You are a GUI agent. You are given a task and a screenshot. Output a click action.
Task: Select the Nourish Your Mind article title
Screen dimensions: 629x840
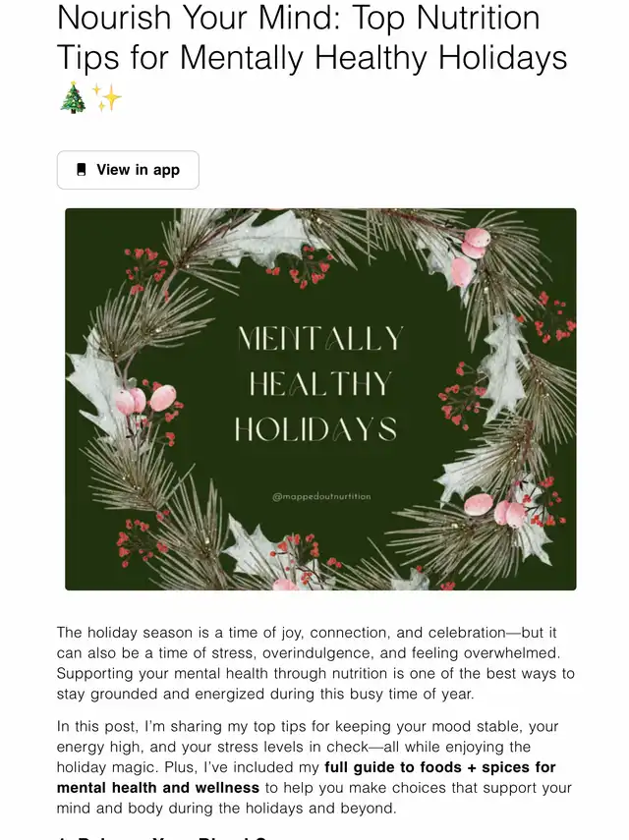(x=312, y=37)
